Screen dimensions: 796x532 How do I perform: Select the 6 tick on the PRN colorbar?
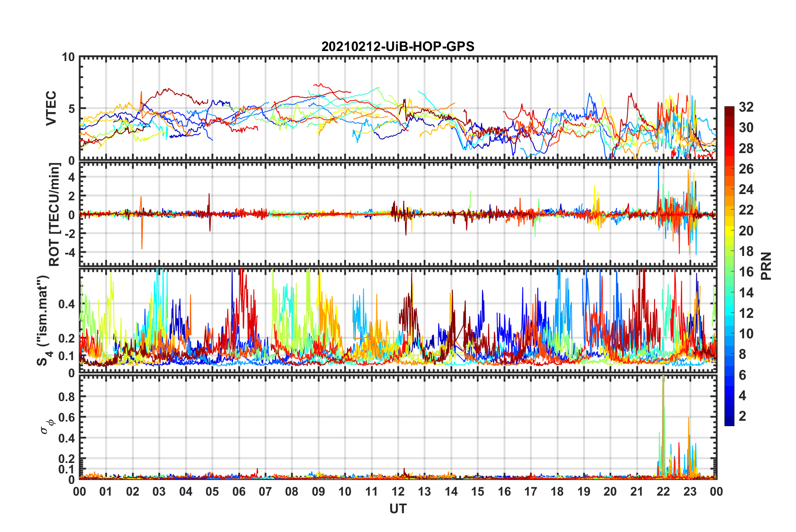point(742,375)
